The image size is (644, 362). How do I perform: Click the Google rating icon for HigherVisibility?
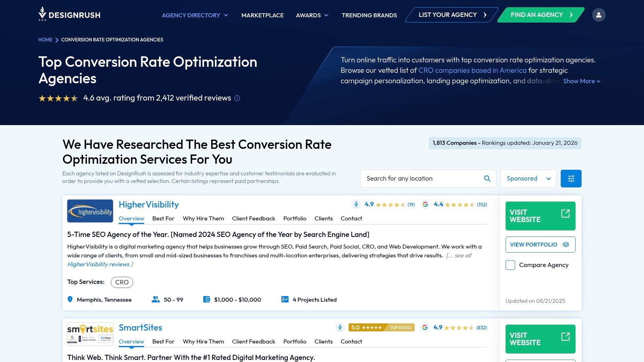[425, 204]
